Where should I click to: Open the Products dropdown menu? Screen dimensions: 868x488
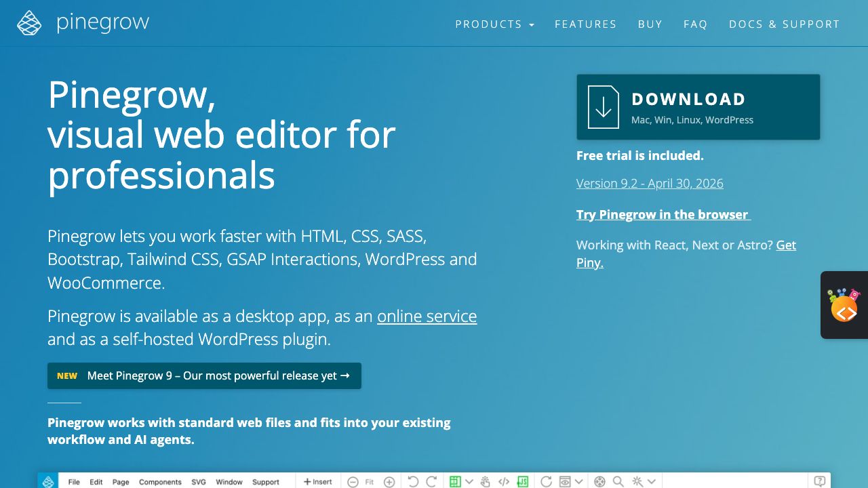(495, 24)
